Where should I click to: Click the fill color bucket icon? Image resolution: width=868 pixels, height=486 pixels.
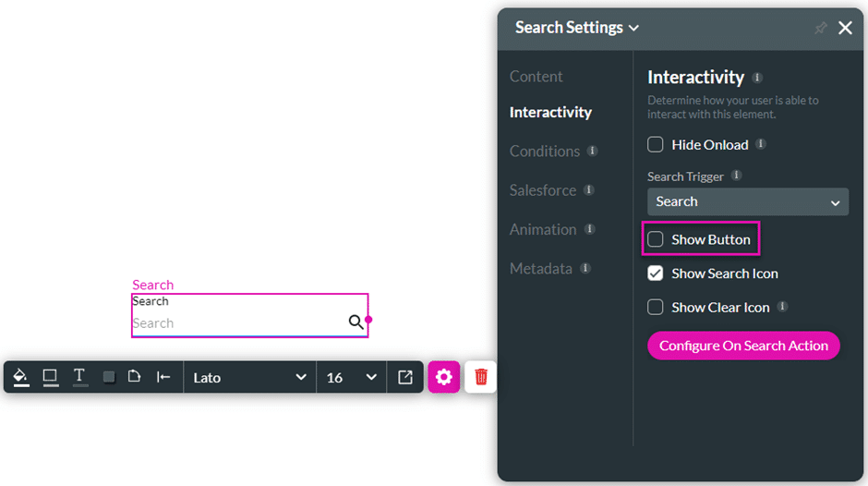coord(21,377)
